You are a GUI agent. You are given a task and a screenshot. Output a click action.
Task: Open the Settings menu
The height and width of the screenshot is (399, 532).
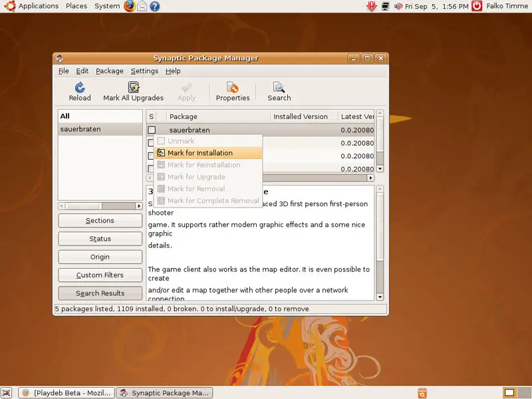click(x=144, y=71)
